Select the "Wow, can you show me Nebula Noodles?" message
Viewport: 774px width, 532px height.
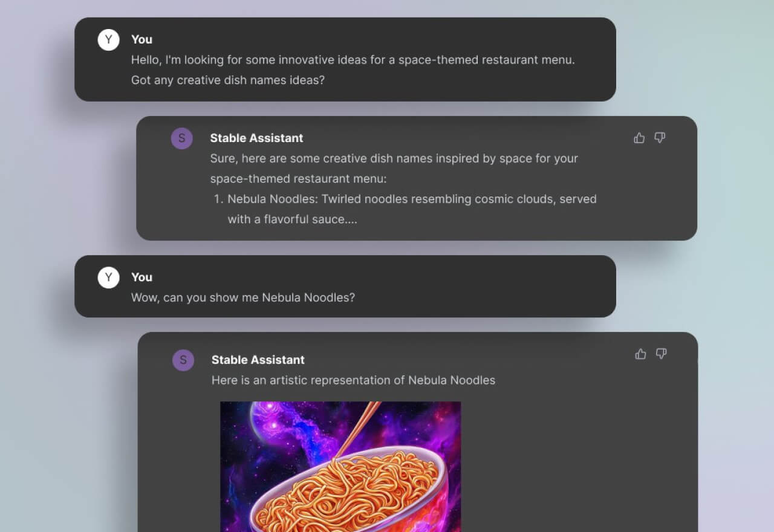click(x=243, y=297)
